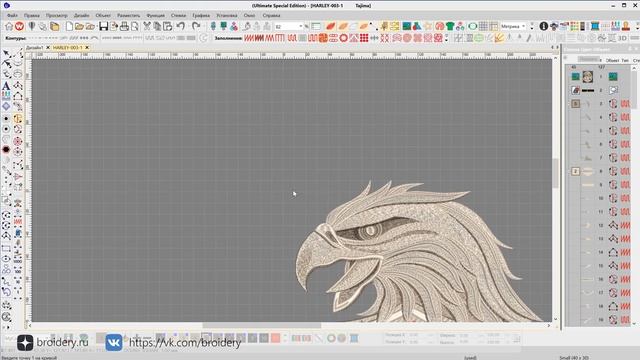Viewport: 640px width, 360px height.
Task: Select the arrow selection tool in toolbox
Action: click(x=6, y=54)
